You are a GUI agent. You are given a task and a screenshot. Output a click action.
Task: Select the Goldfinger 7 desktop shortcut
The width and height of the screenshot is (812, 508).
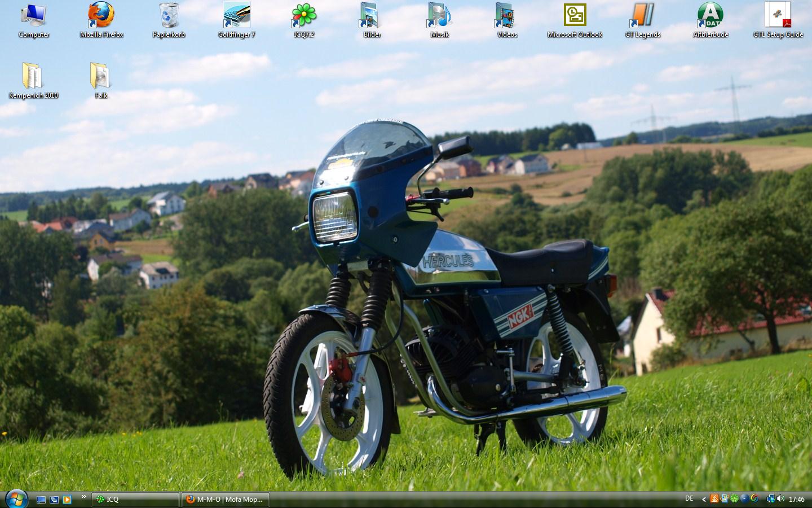tap(236, 17)
